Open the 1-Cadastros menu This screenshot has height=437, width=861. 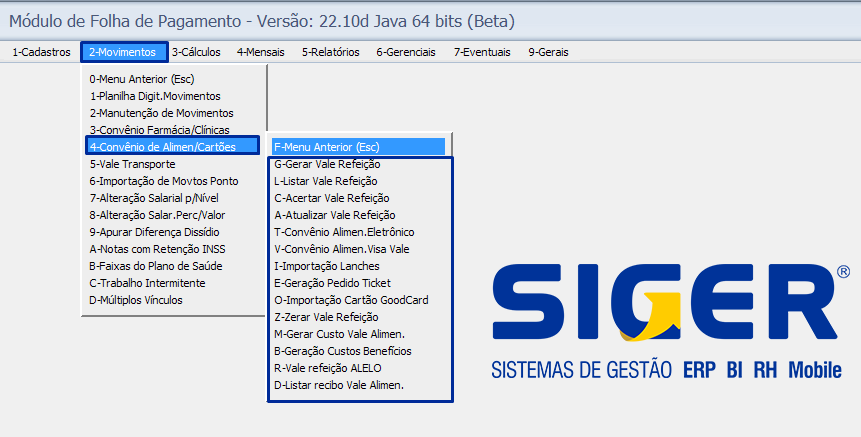[x=41, y=52]
